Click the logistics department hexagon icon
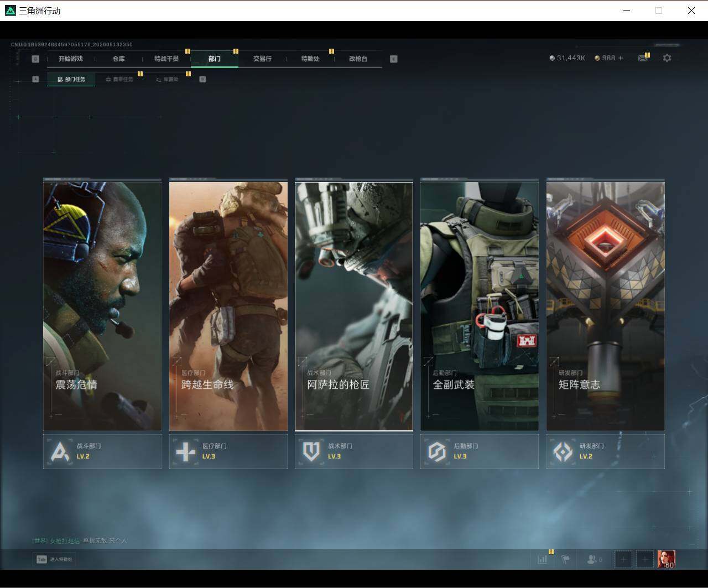Screen dimensions: 708x588 pos(437,452)
